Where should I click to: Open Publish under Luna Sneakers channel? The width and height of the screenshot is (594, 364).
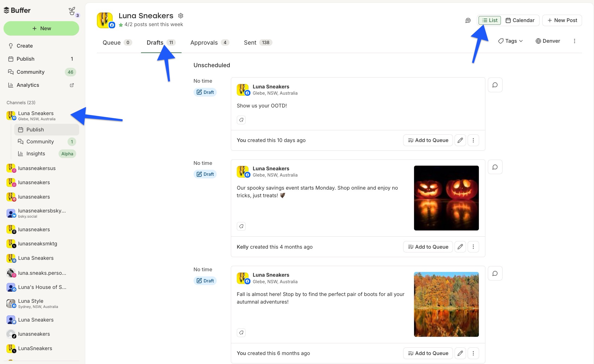tap(47, 130)
